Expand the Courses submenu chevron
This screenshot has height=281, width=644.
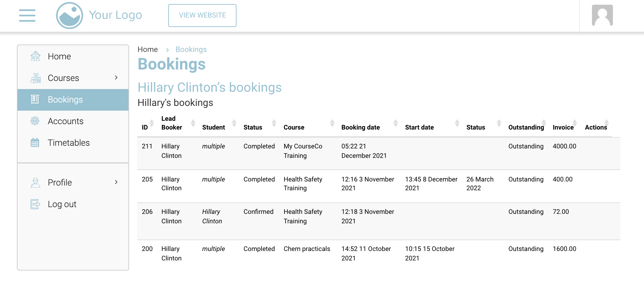click(116, 78)
